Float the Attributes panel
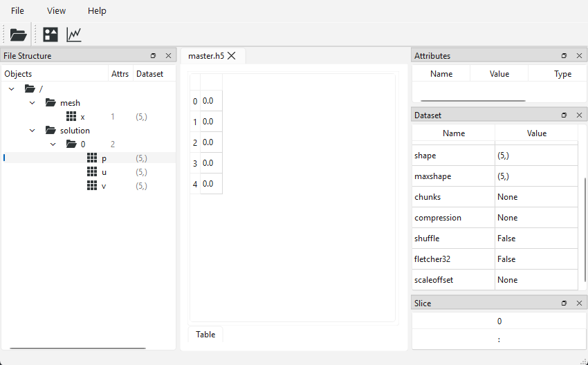The image size is (588, 365). coord(564,56)
